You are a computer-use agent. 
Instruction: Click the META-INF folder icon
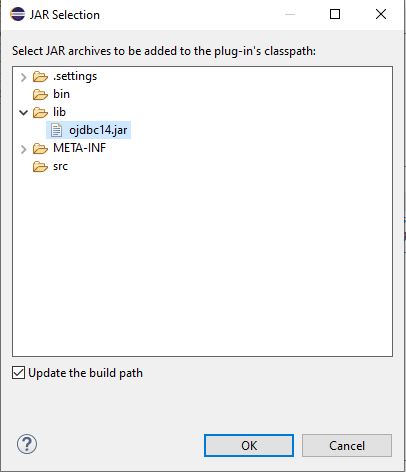click(x=40, y=148)
